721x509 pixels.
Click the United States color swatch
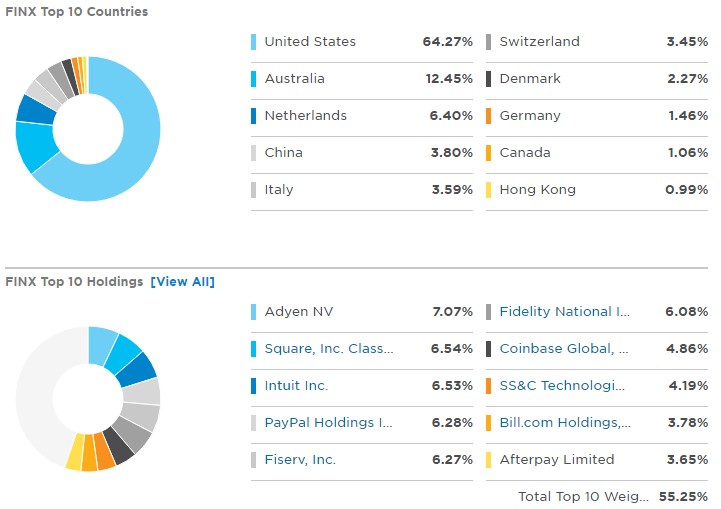click(253, 42)
